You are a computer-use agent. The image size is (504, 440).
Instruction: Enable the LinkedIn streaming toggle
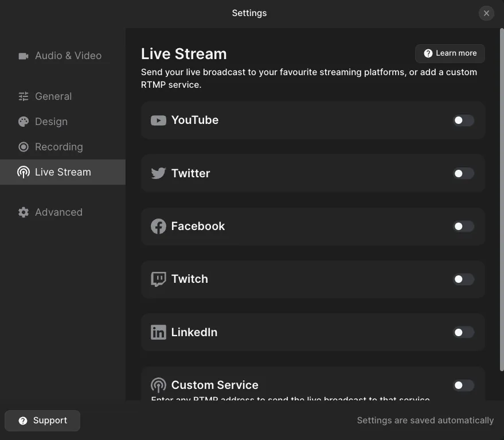(x=463, y=332)
